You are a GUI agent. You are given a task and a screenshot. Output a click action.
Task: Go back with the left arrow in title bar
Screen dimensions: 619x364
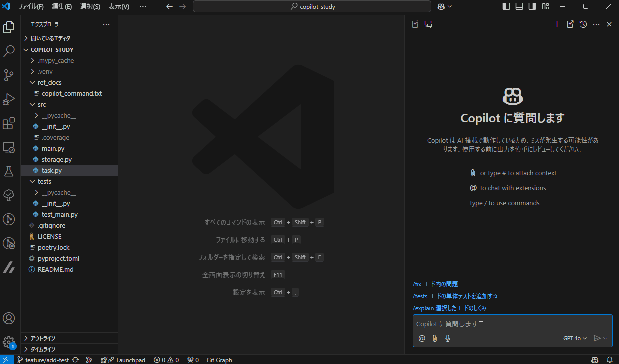[x=169, y=7]
